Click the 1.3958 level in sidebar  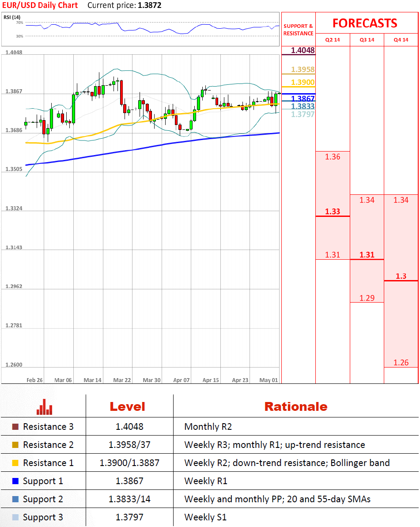pyautogui.click(x=303, y=69)
